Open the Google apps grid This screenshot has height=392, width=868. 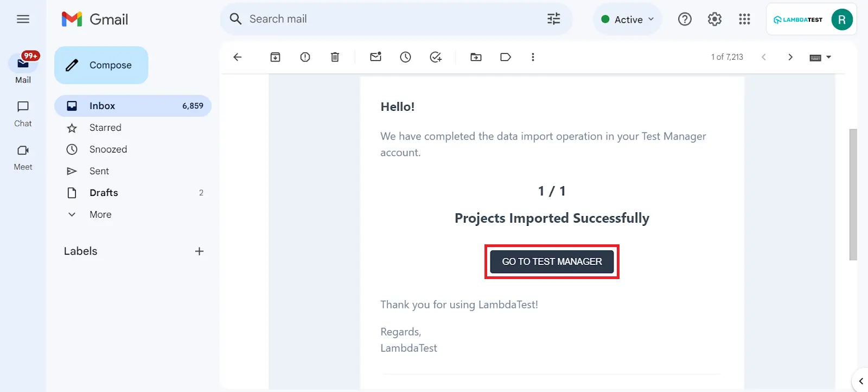pos(744,20)
